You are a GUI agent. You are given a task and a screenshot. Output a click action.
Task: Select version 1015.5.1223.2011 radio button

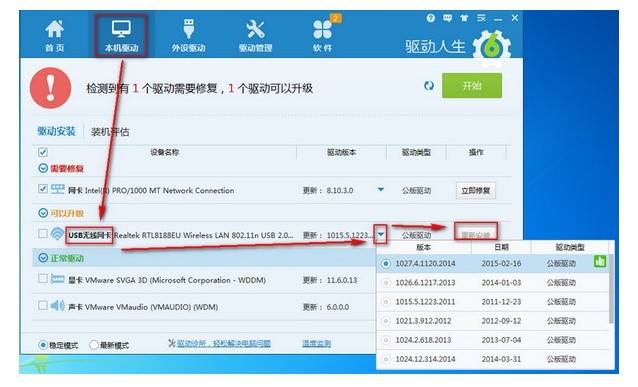pos(386,302)
